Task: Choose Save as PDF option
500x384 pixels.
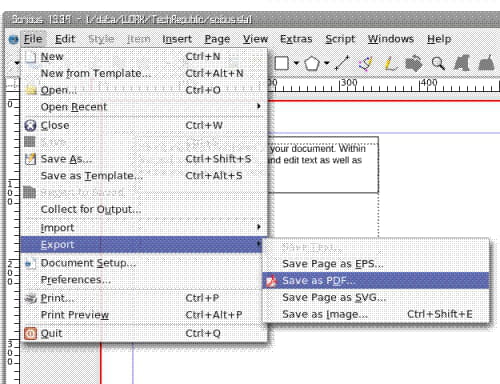Action: pyautogui.click(x=376, y=281)
